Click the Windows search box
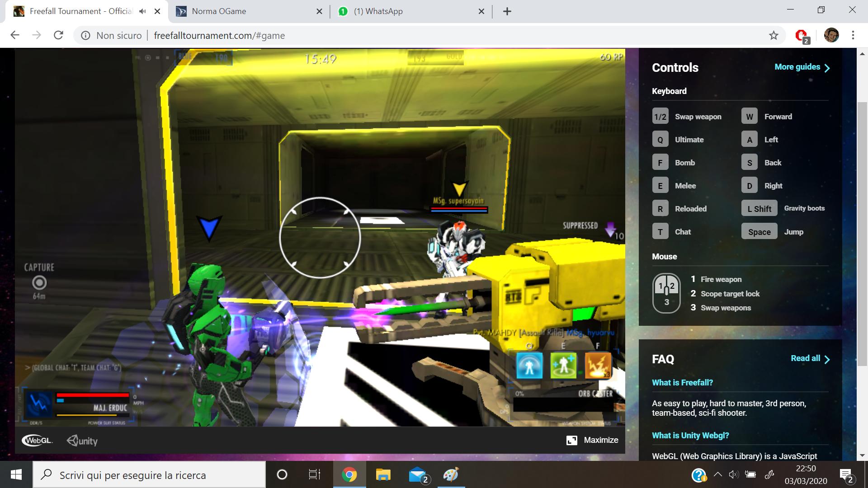This screenshot has height=488, width=868. 149,475
